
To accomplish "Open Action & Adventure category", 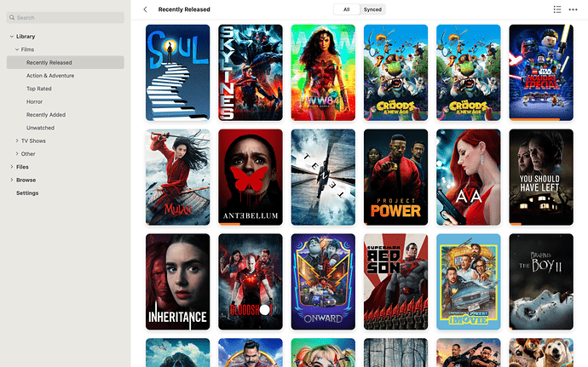I will click(x=50, y=75).
